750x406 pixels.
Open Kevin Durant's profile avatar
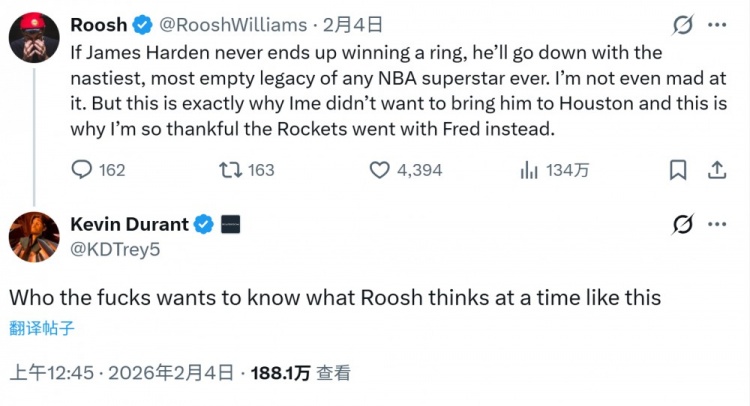coord(33,237)
